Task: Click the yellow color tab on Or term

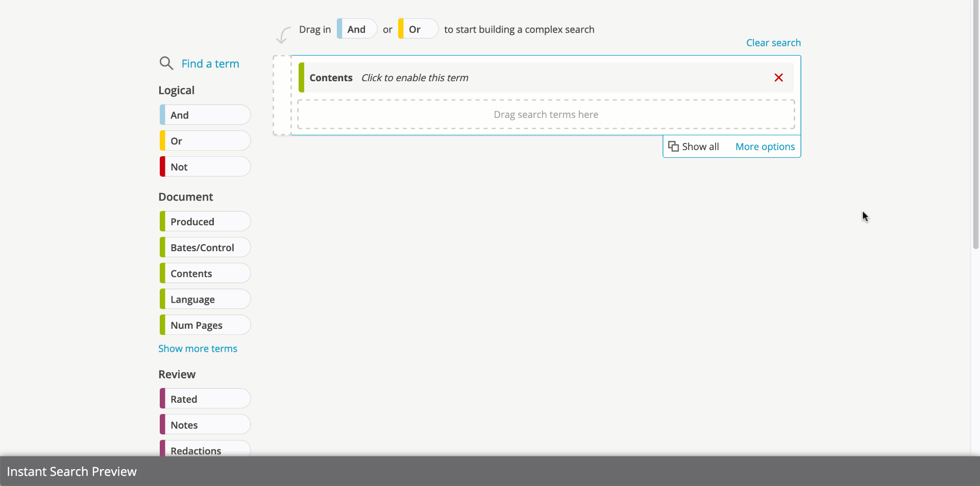Action: pyautogui.click(x=162, y=141)
